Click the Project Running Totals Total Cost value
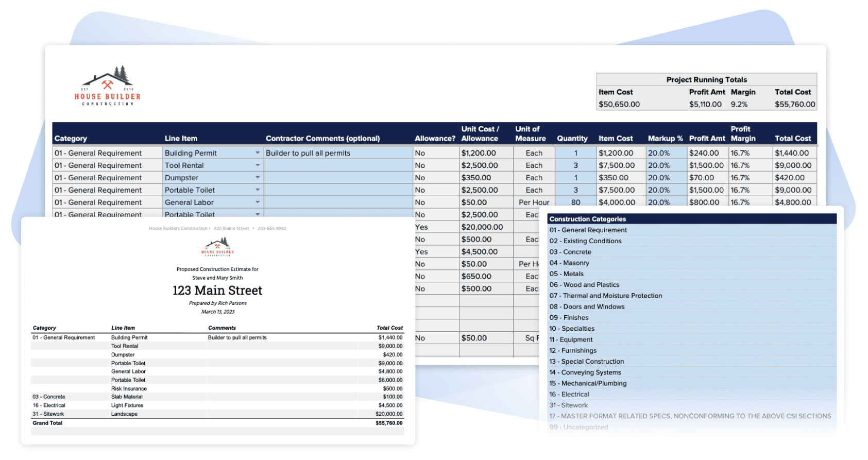 [794, 104]
